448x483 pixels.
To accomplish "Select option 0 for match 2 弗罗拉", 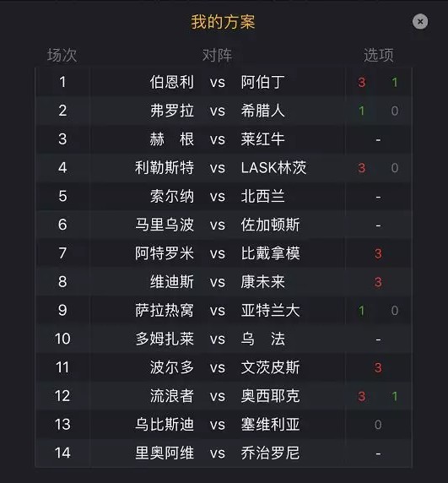I will tap(395, 111).
